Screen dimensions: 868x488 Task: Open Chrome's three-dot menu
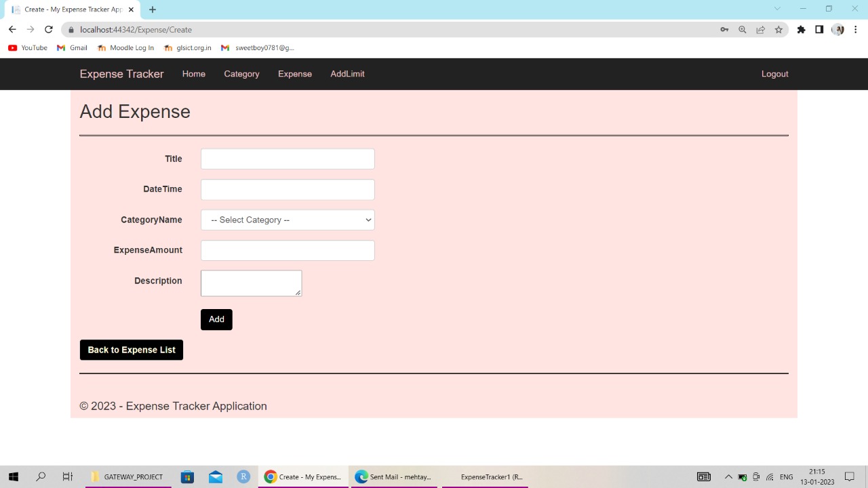856,29
